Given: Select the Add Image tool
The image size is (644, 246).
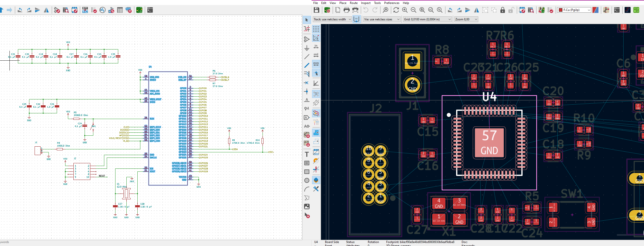Looking at the screenshot, I should point(307,206).
